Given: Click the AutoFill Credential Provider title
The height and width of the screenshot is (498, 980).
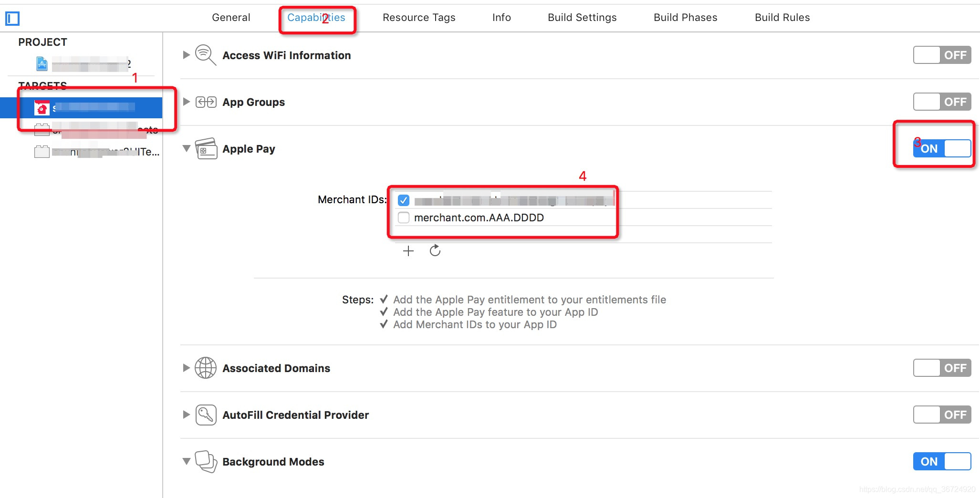Looking at the screenshot, I should tap(295, 415).
